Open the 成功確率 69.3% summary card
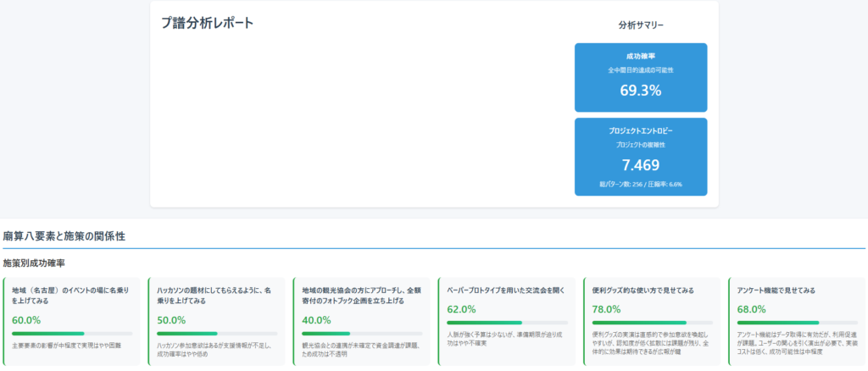 click(x=640, y=78)
